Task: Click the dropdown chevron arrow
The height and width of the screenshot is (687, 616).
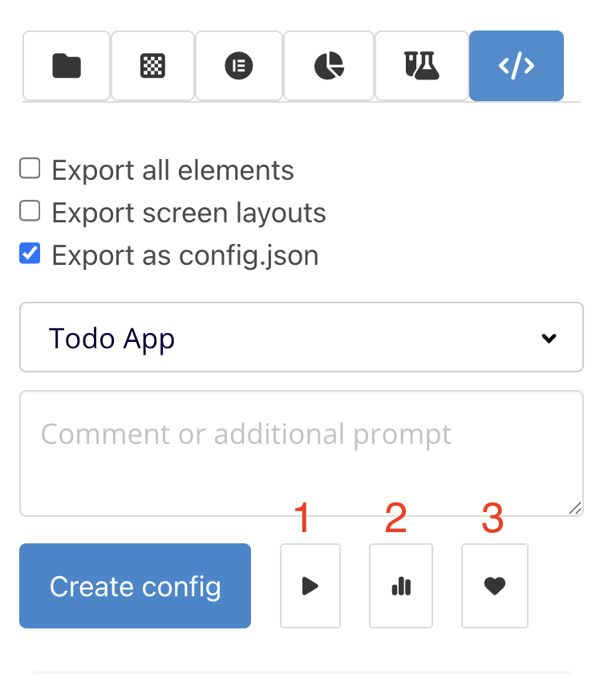Action: click(x=549, y=338)
